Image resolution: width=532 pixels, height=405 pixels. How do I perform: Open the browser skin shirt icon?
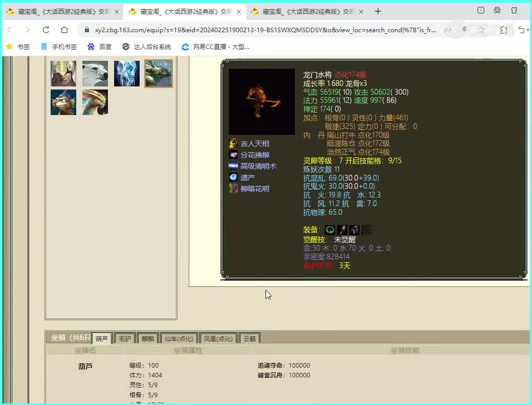pyautogui.click(x=514, y=11)
